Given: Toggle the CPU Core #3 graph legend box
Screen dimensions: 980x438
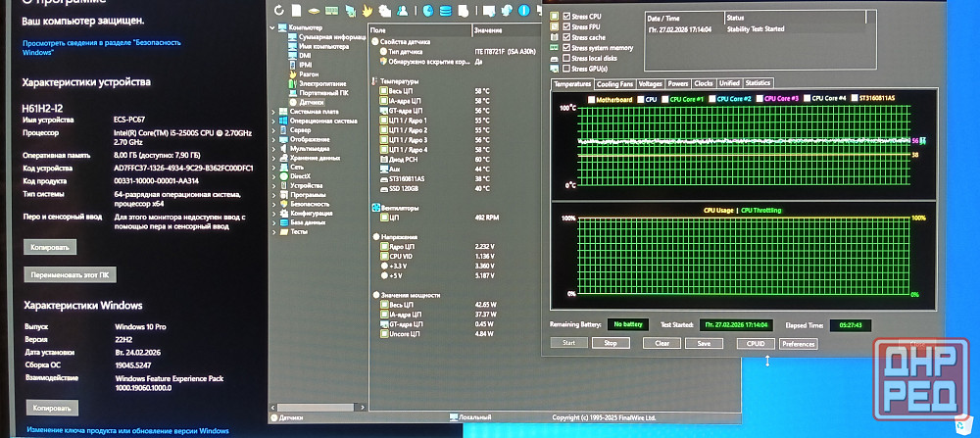Looking at the screenshot, I should (x=759, y=99).
